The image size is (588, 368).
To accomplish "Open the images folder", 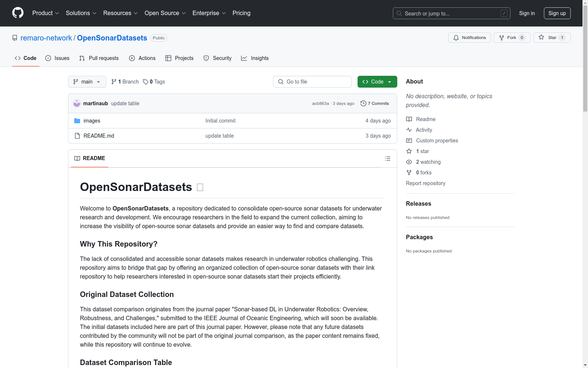I will tap(92, 121).
